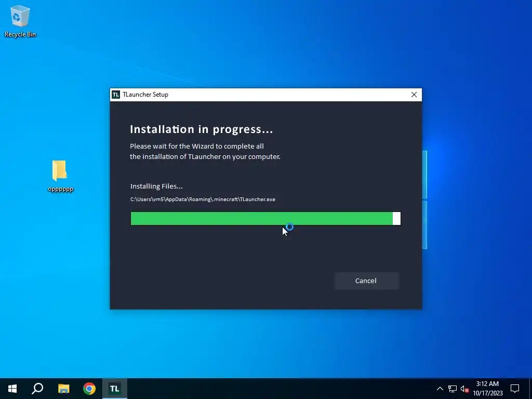Click the TL logo in the title bar
Screen dimensions: 532x399
coord(116,95)
